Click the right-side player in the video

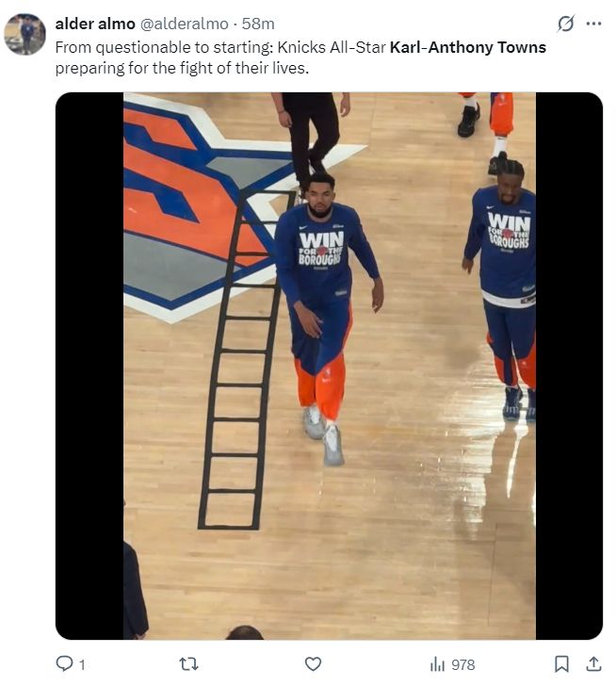(x=501, y=288)
